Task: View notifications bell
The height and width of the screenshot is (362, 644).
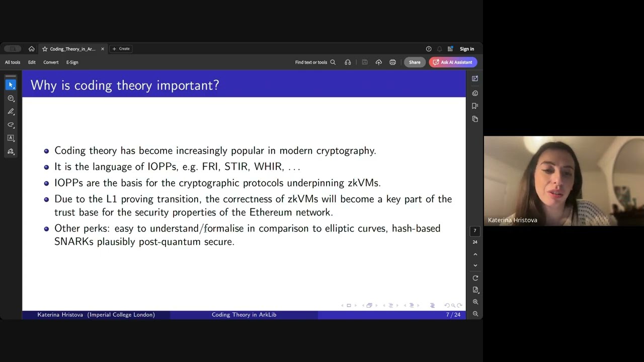Action: (x=440, y=49)
